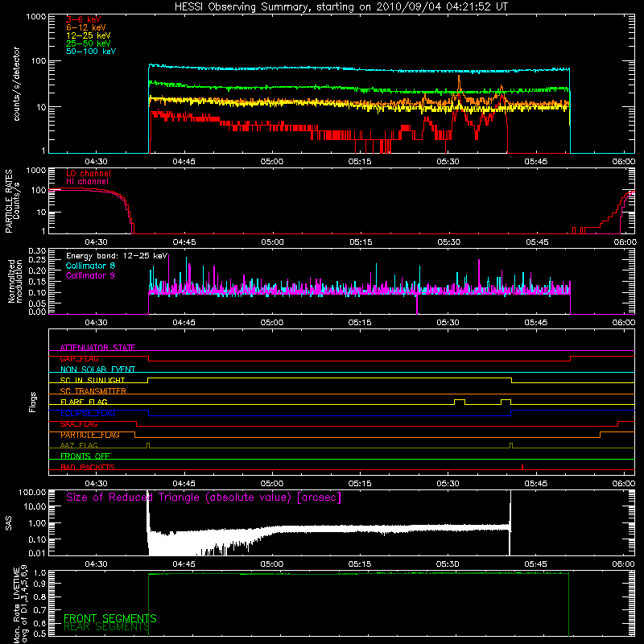Click the 100.00 value on SAS axis
644x644 pixels.
coord(32,493)
